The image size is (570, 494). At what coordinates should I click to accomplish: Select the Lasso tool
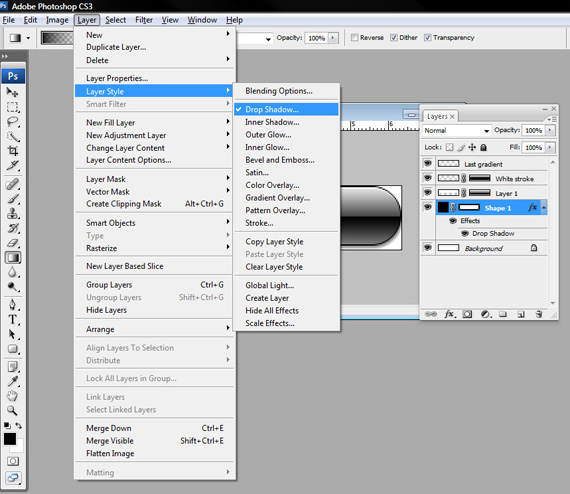[x=13, y=122]
